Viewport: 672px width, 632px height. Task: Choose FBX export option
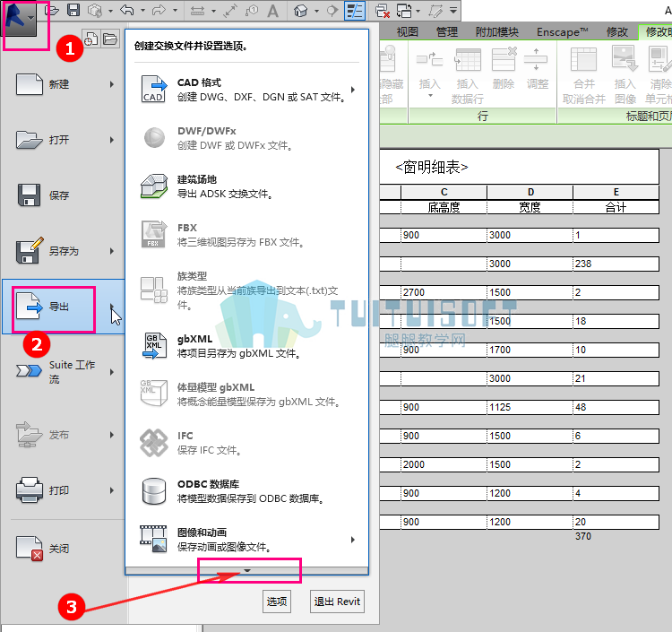pyautogui.click(x=247, y=235)
